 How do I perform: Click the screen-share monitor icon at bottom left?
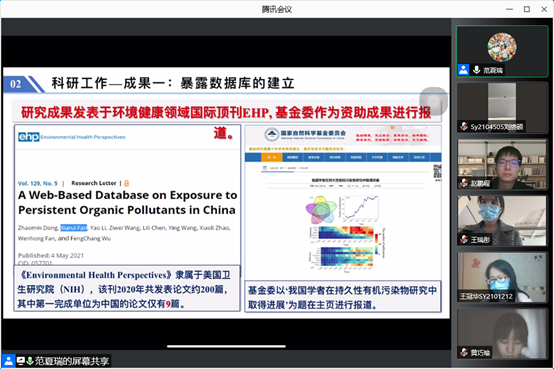click(21, 361)
